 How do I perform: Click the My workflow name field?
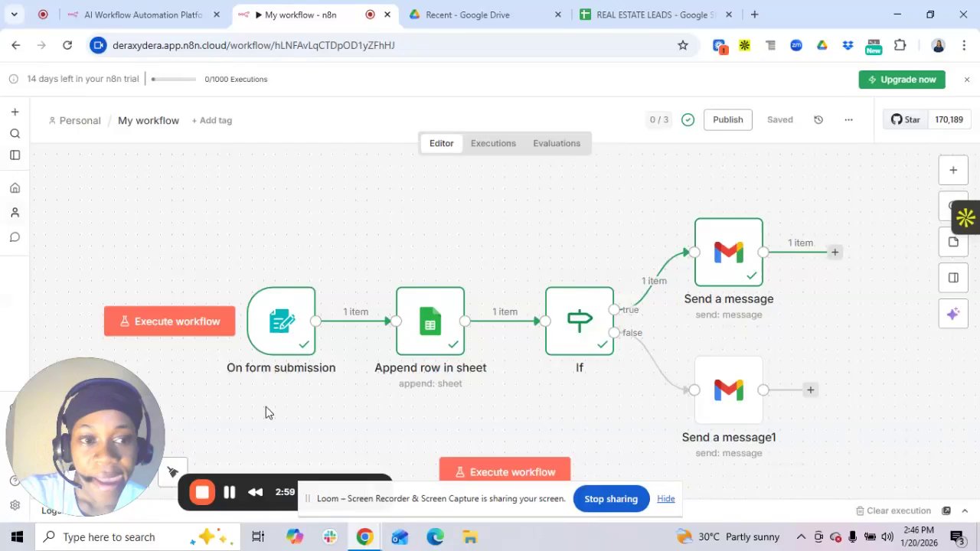pos(149,120)
